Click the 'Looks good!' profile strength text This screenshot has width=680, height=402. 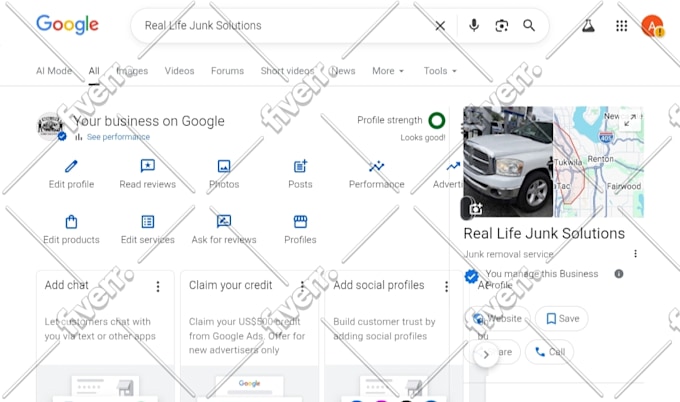[x=423, y=137]
